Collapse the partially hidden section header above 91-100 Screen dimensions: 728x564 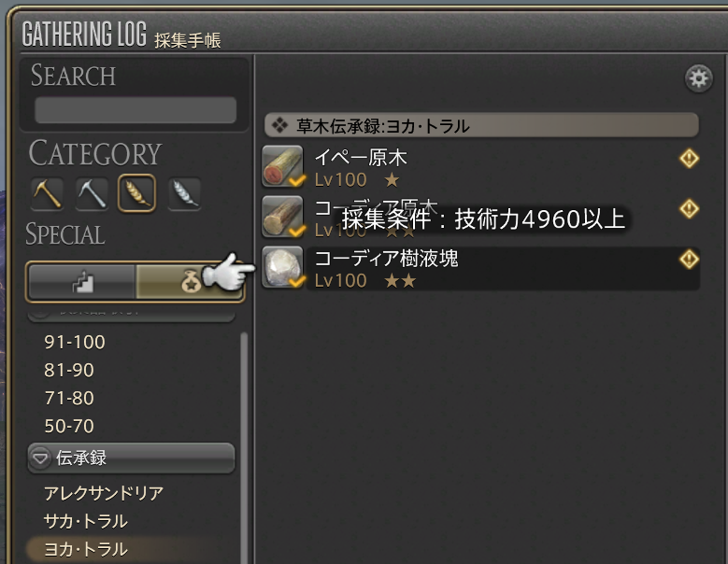[132, 315]
